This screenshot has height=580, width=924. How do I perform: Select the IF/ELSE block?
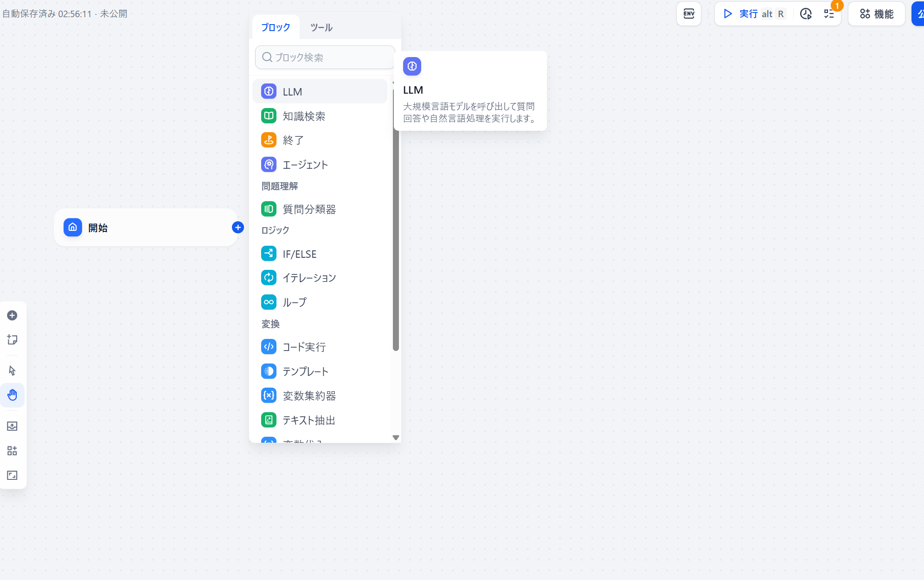[300, 254]
